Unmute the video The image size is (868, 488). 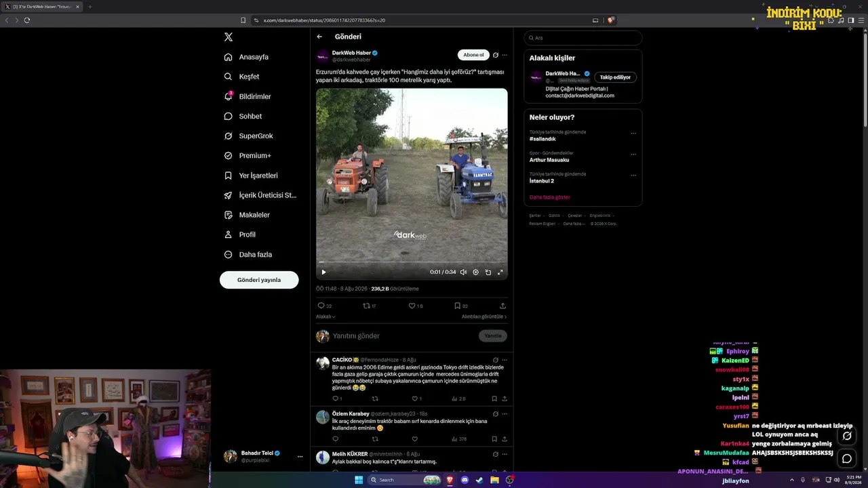[x=463, y=272]
